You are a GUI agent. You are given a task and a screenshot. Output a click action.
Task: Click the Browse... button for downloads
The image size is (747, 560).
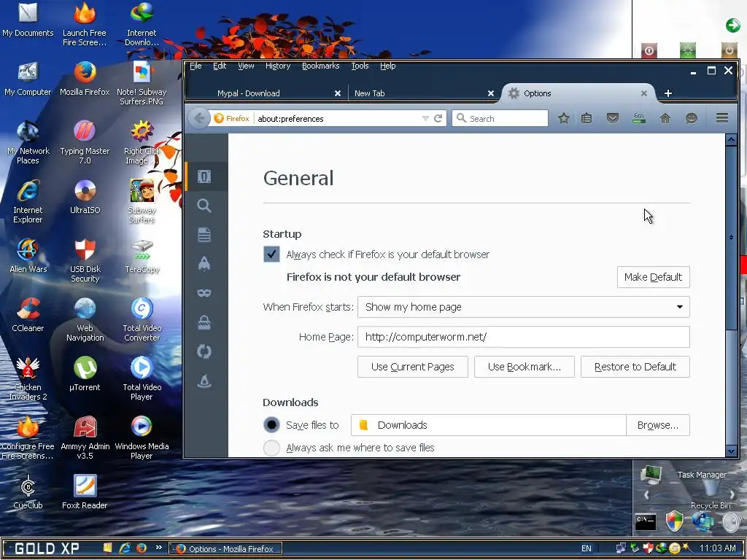[x=657, y=425]
